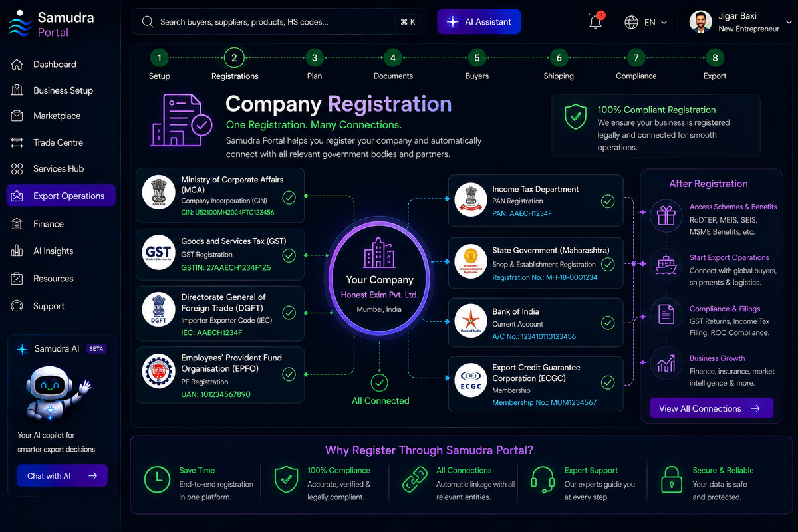Viewport: 798px width, 532px height.
Task: Go to step 7 Compliance
Action: (x=636, y=58)
